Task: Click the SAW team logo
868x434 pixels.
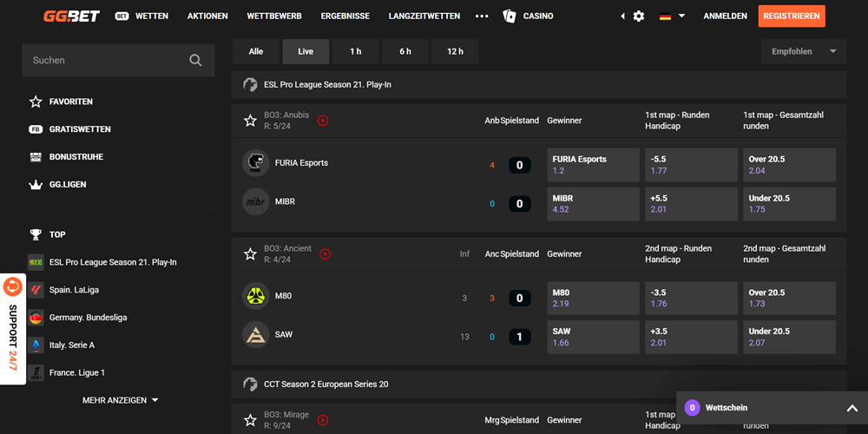Action: click(x=256, y=334)
